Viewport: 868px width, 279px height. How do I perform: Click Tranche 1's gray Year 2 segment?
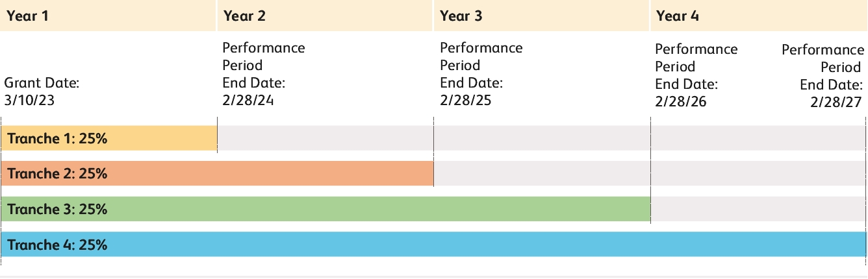click(x=325, y=138)
